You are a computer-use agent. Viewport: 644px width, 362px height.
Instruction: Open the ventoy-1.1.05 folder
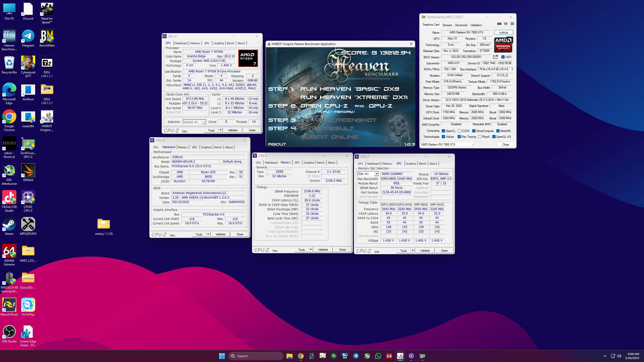pyautogui.click(x=104, y=227)
